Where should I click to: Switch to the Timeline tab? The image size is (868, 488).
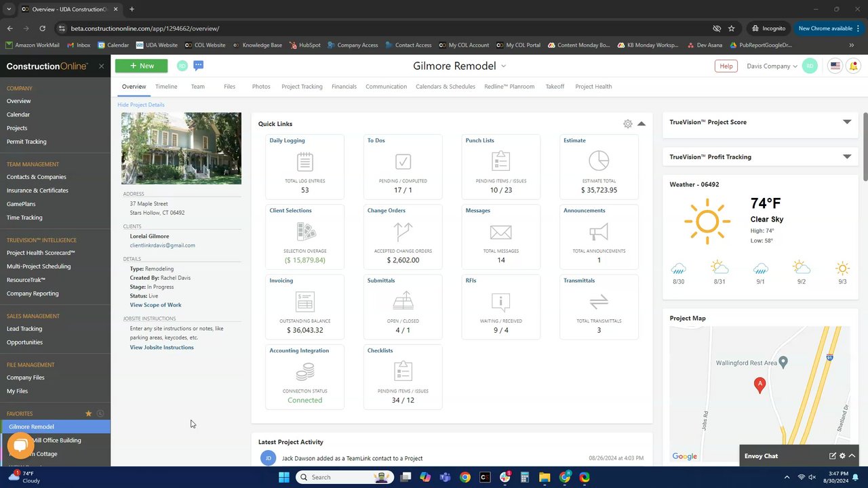(166, 87)
